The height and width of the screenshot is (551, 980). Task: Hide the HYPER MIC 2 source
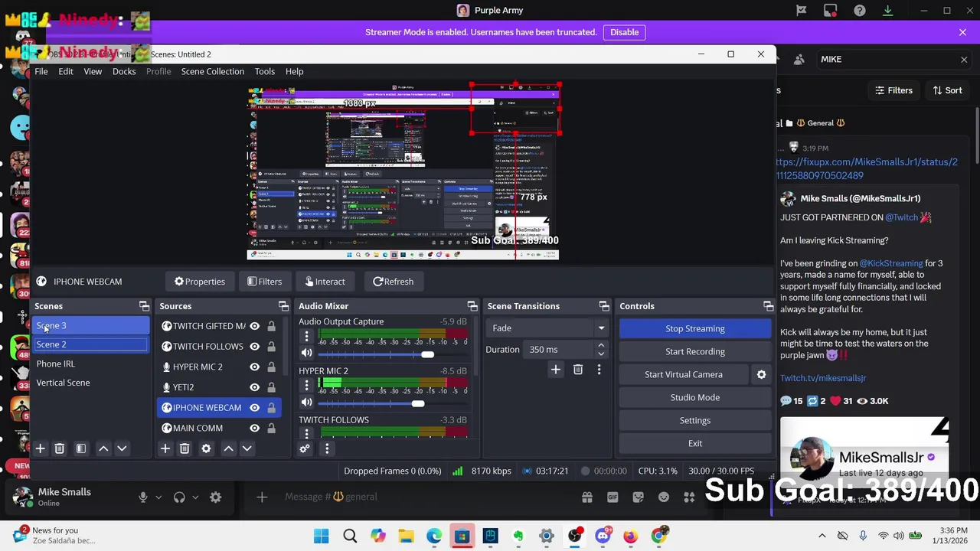(x=254, y=367)
